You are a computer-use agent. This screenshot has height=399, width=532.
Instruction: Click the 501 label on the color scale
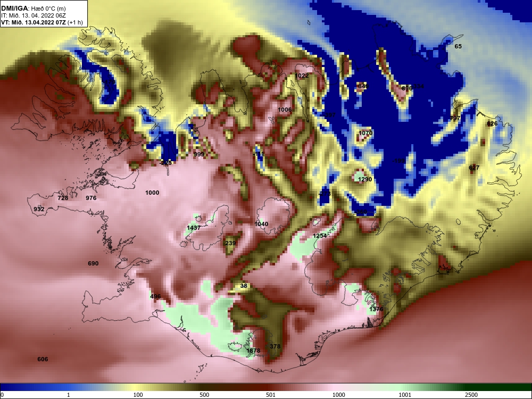coord(270,395)
